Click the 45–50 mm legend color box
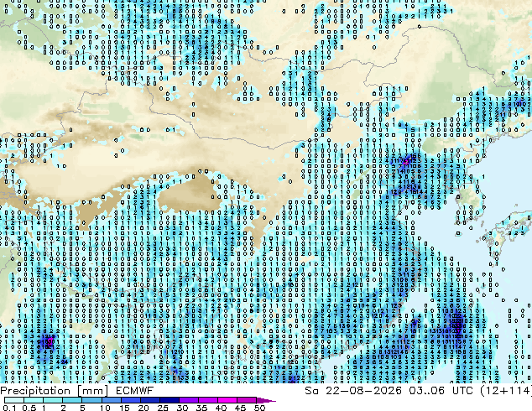532x411 pixels. [x=247, y=400]
